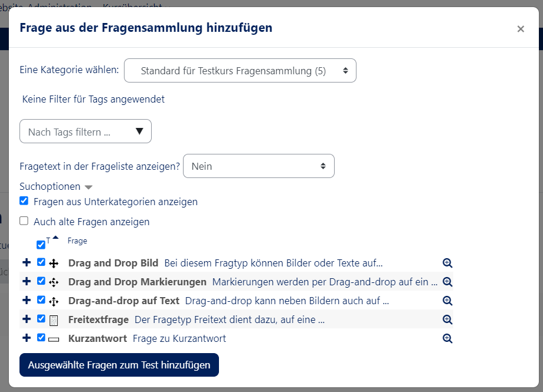Click plus icon to add Drag and Drop Bild
This screenshot has width=543, height=392.
[26, 263]
